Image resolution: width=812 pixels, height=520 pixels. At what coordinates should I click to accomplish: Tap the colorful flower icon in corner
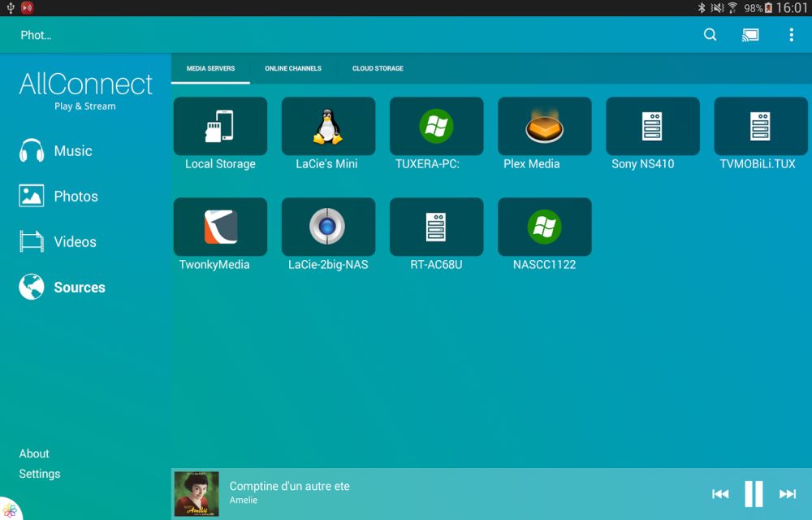(x=9, y=510)
